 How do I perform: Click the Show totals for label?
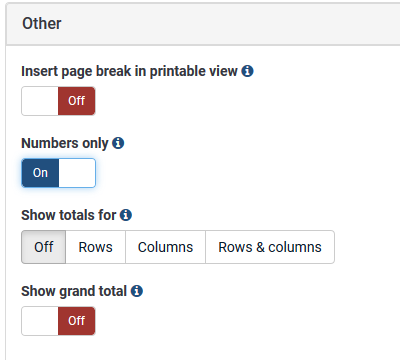tap(69, 215)
